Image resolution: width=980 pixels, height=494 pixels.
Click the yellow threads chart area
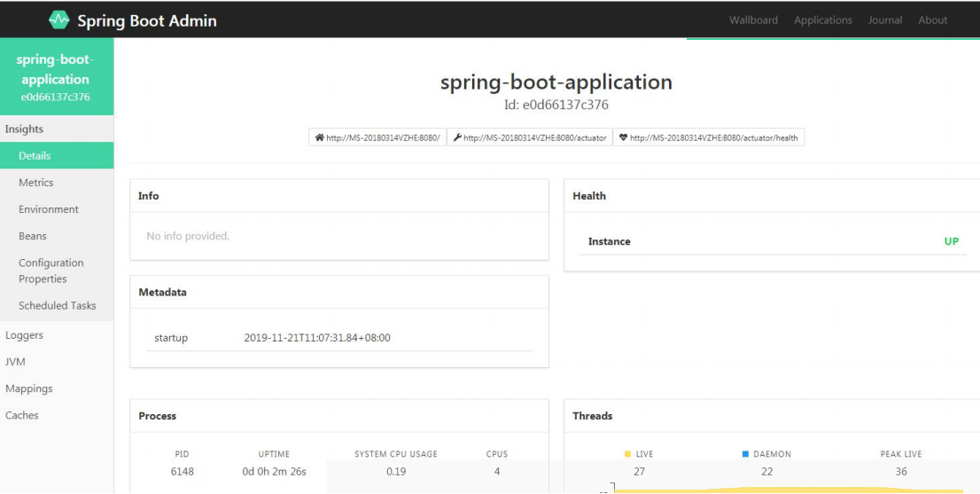point(789,490)
